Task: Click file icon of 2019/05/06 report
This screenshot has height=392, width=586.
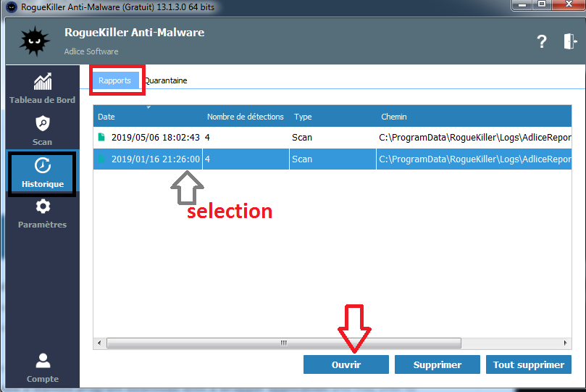Action: [101, 137]
